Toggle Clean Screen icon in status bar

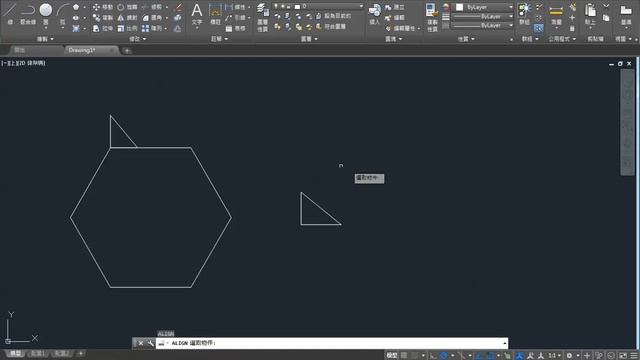tap(622, 356)
